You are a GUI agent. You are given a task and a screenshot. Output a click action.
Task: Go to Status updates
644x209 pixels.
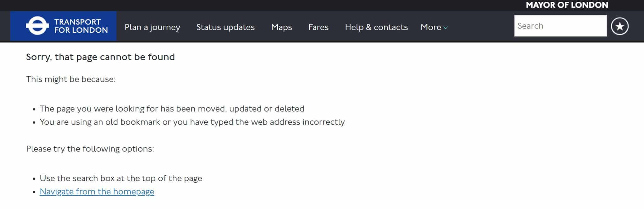[x=225, y=27]
